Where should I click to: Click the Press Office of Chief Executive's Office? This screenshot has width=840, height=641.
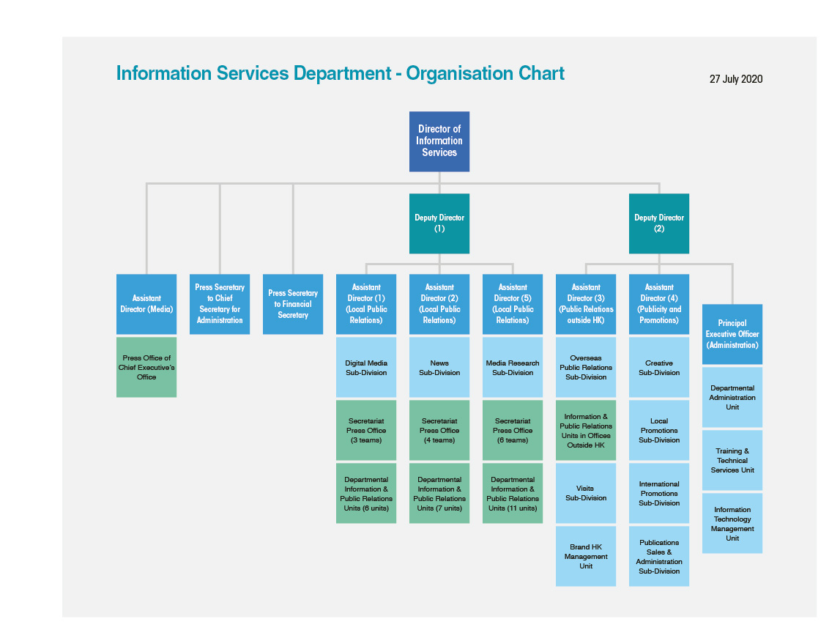pyautogui.click(x=146, y=366)
